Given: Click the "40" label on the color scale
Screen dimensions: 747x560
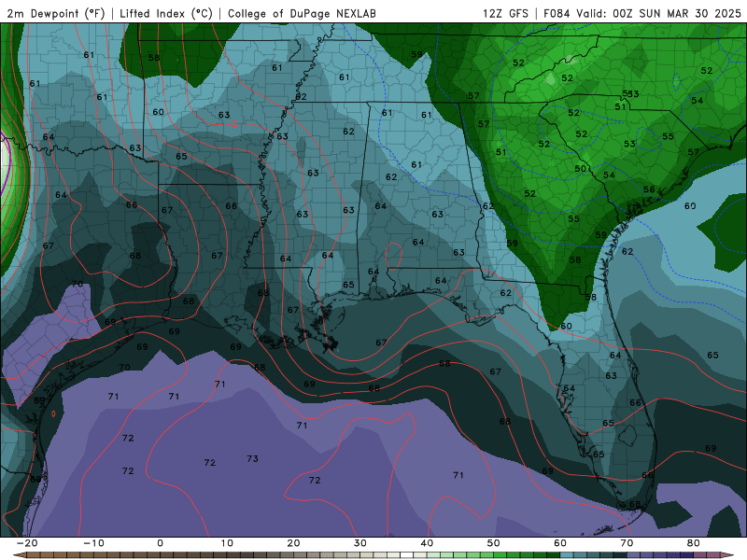Looking at the screenshot, I should point(427,543).
